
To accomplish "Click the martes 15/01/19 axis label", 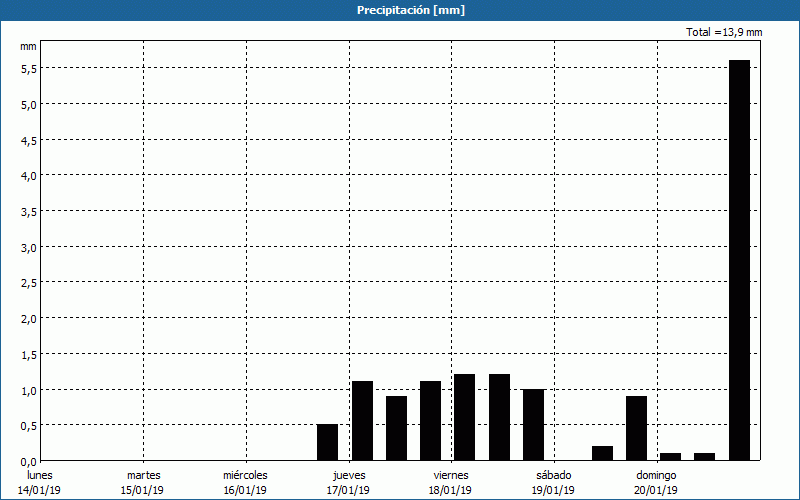I will (143, 483).
